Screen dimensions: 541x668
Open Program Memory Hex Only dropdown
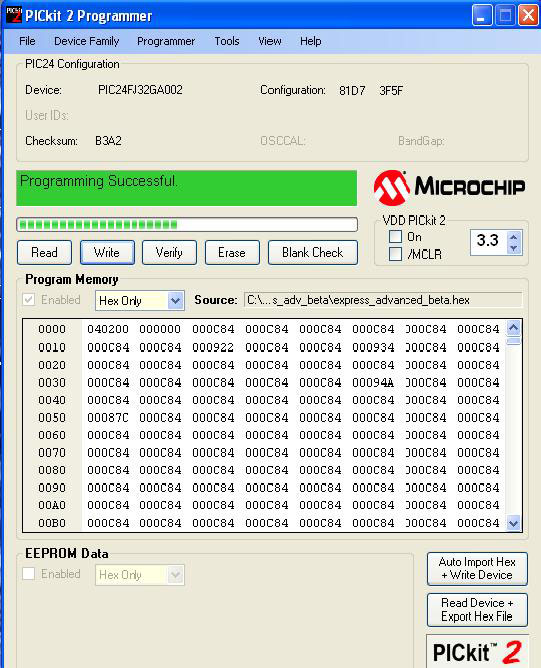tap(175, 301)
